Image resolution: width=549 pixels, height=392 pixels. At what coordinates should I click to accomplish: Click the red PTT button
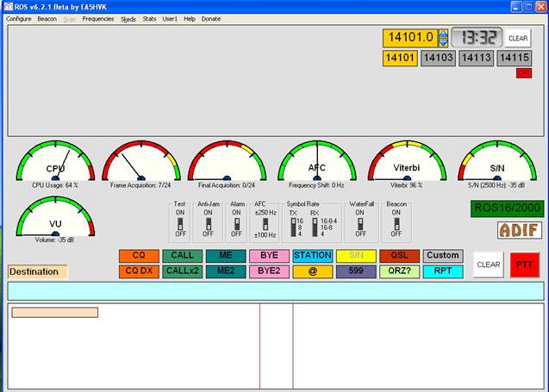click(525, 265)
